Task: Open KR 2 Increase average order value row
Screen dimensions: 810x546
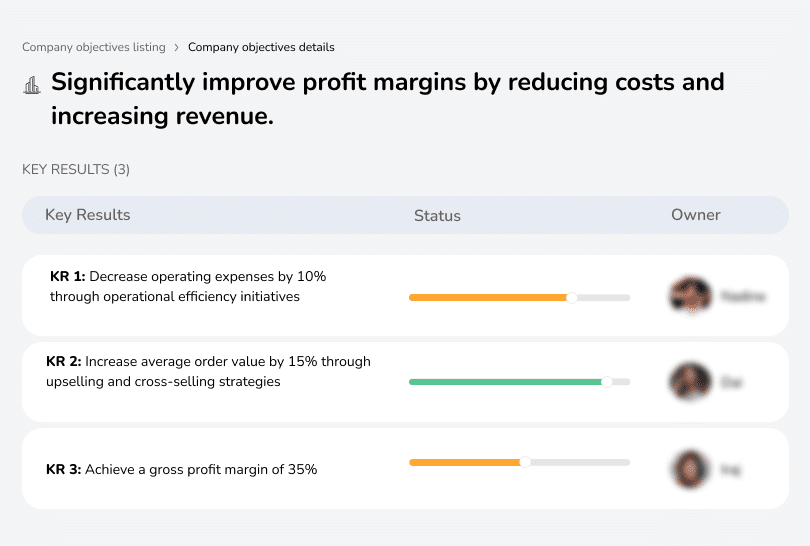Action: pyautogui.click(x=405, y=382)
